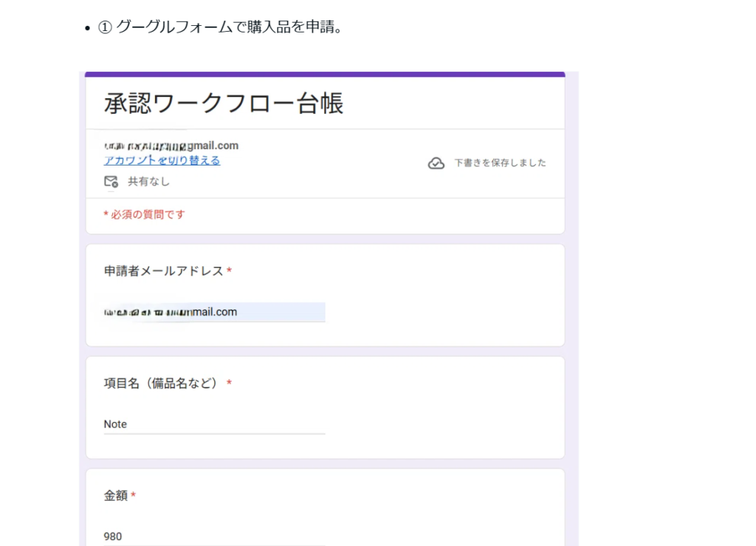Click the アカウントを切り替える link
This screenshot has width=756, height=546.
[162, 160]
